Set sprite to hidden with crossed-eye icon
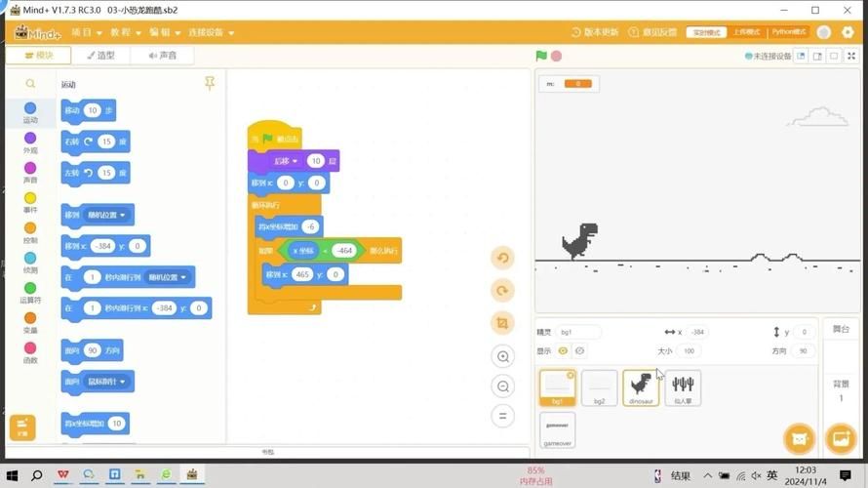 click(x=580, y=350)
